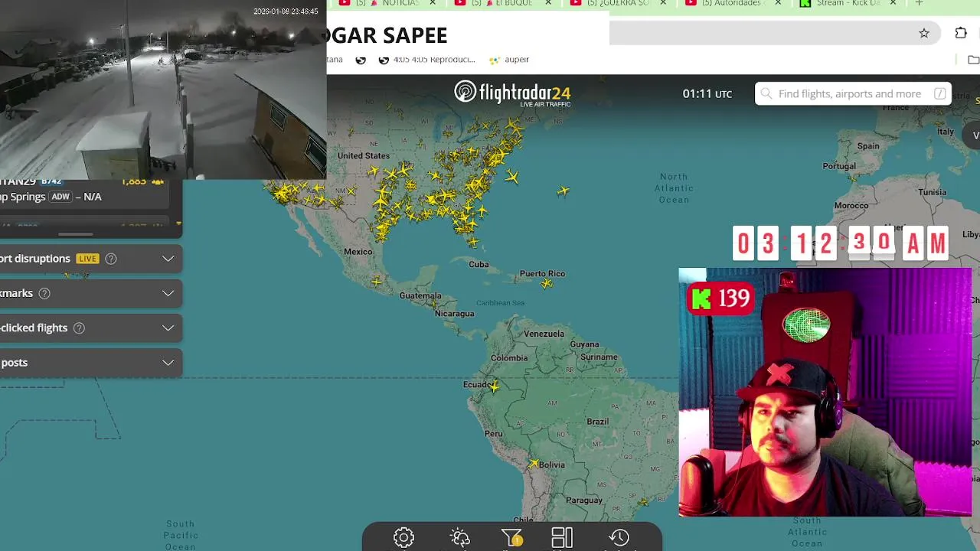Image resolution: width=980 pixels, height=551 pixels.
Task: Click the browser address bar
Action: pos(773,33)
